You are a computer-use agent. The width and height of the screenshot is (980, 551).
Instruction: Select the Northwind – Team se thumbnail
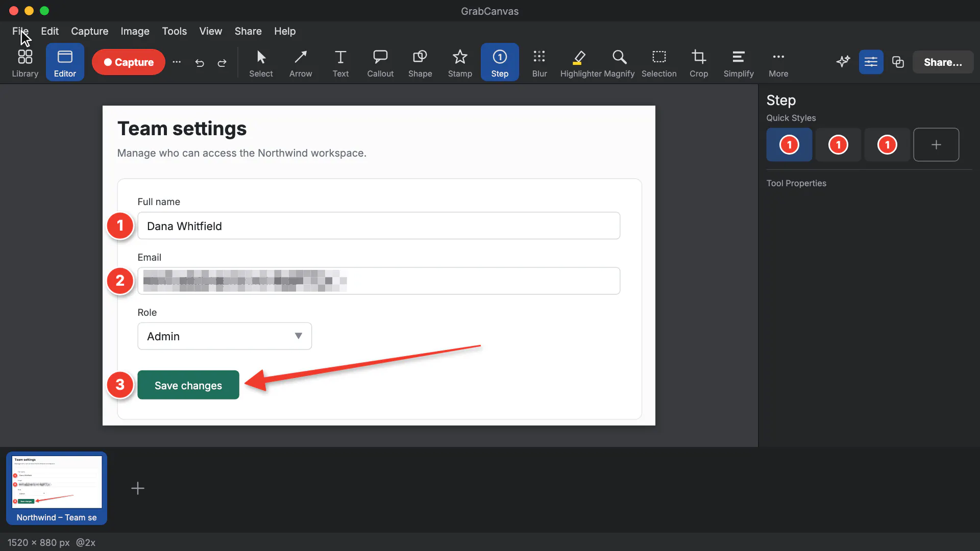[57, 488]
